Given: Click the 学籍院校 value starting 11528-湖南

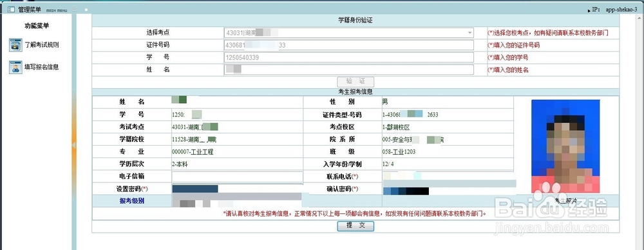Looking at the screenshot, I should [194, 140].
